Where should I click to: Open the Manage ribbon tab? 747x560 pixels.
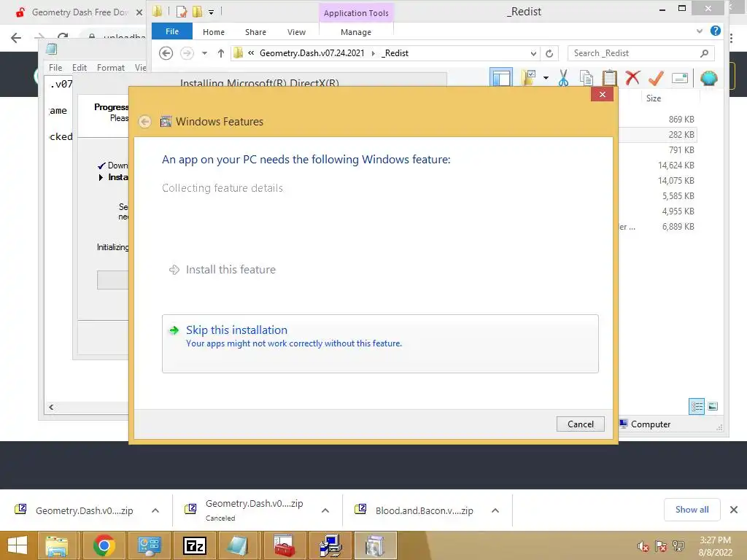click(x=356, y=32)
